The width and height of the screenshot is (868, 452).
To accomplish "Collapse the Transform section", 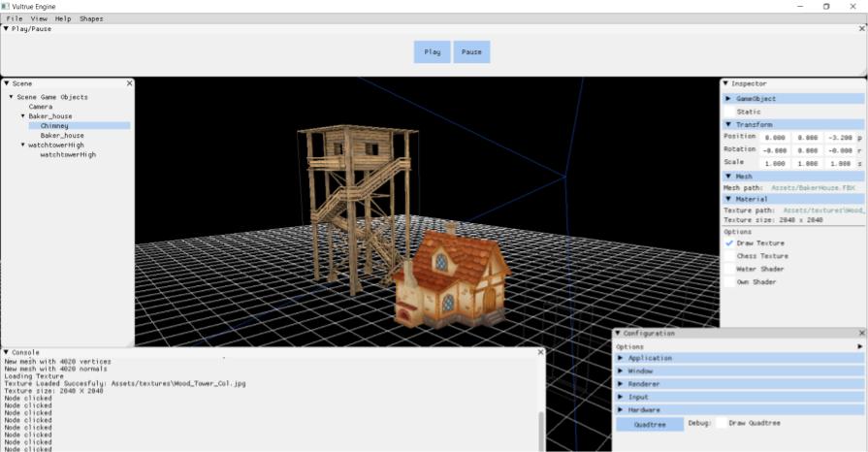I will [793, 124].
